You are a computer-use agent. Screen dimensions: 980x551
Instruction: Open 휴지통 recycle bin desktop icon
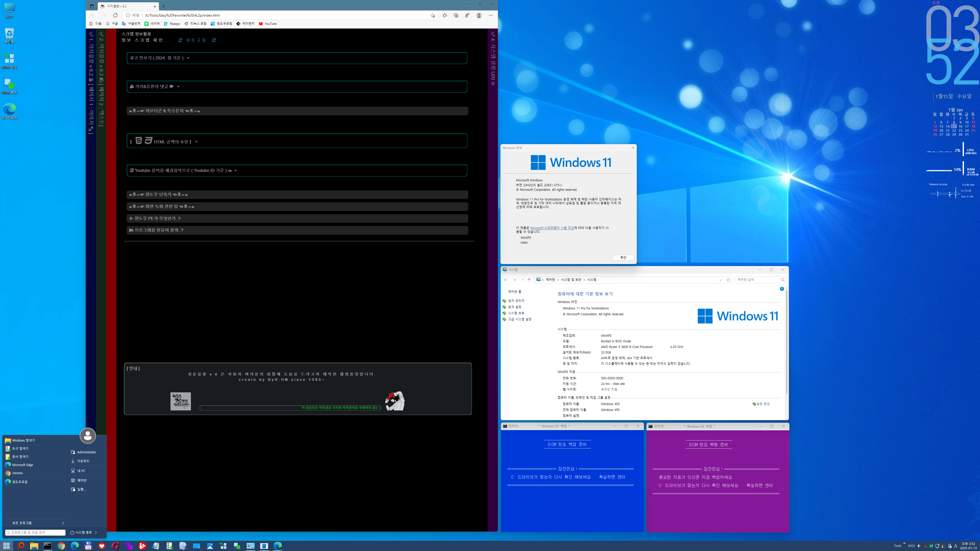tap(9, 36)
